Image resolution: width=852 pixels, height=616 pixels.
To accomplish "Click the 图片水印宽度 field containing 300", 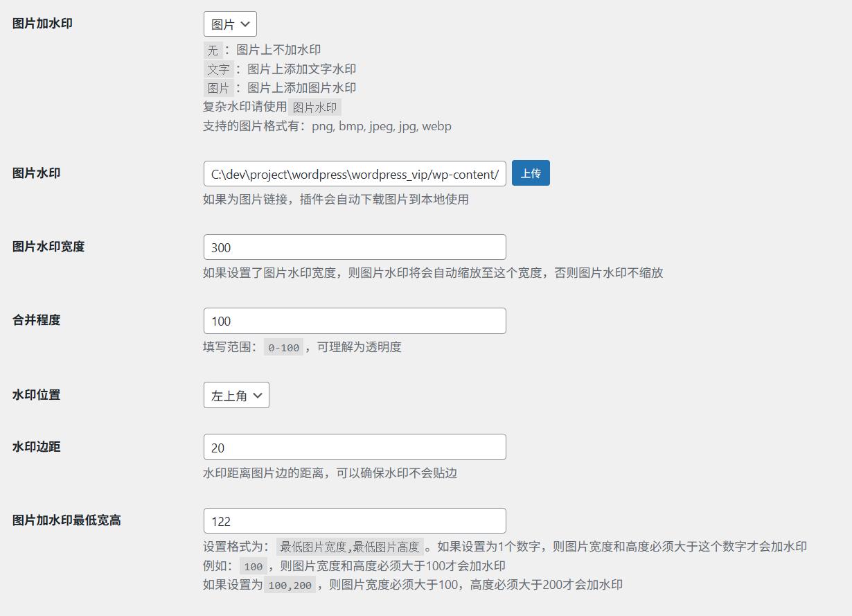I will [355, 247].
